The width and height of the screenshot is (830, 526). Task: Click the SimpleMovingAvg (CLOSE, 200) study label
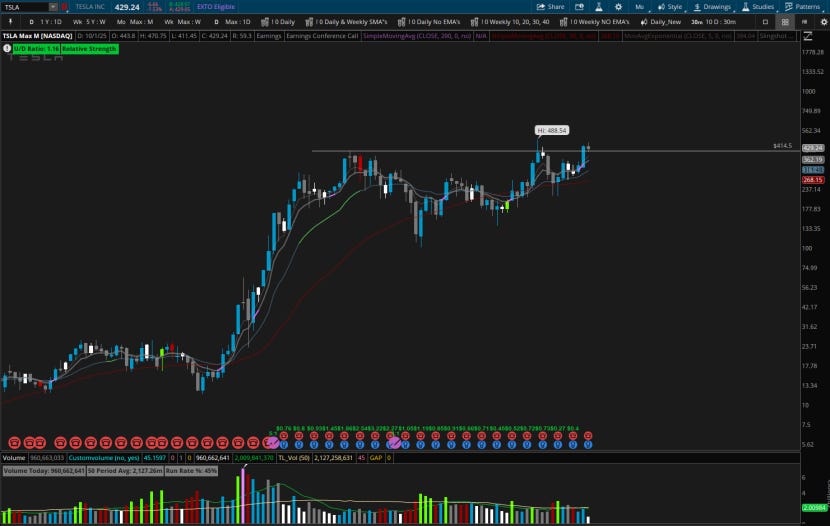tap(417, 36)
